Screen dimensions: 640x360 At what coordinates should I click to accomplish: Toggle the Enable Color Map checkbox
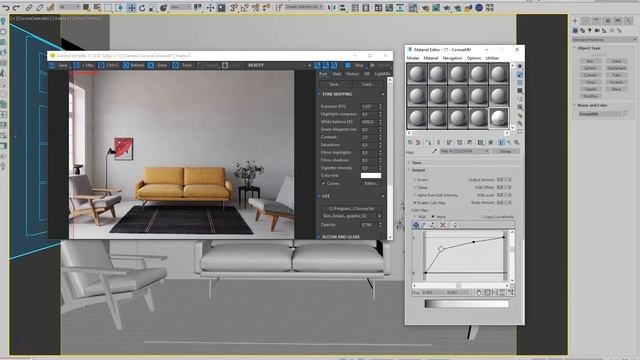click(415, 203)
